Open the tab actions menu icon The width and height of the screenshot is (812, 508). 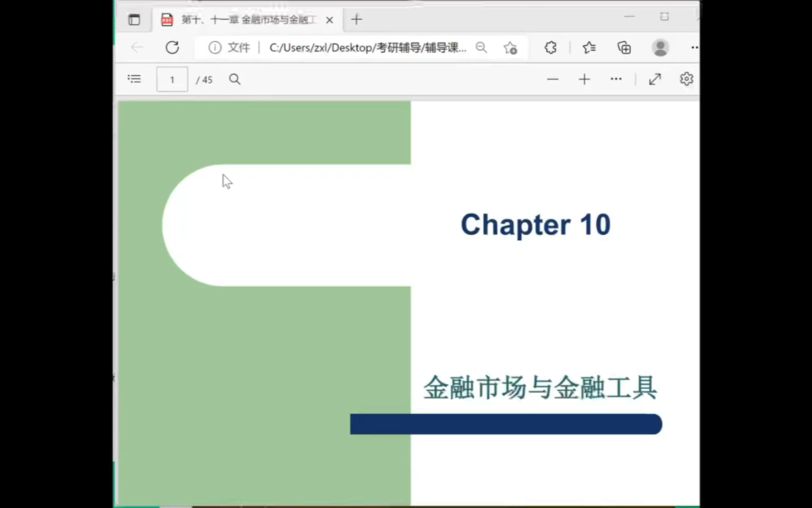pyautogui.click(x=134, y=20)
